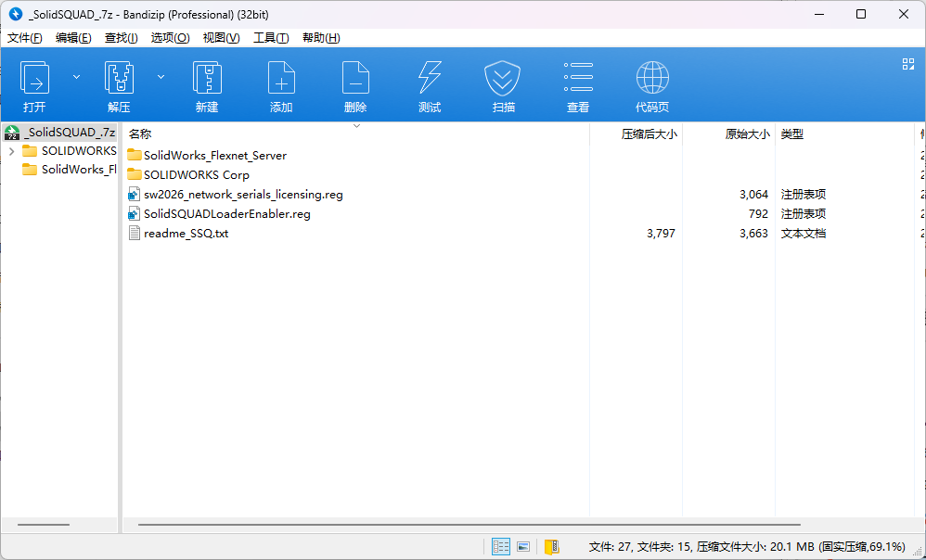Image resolution: width=926 pixels, height=560 pixels.
Task: Click the 打开 (Open) toolbar icon
Action: click(34, 79)
